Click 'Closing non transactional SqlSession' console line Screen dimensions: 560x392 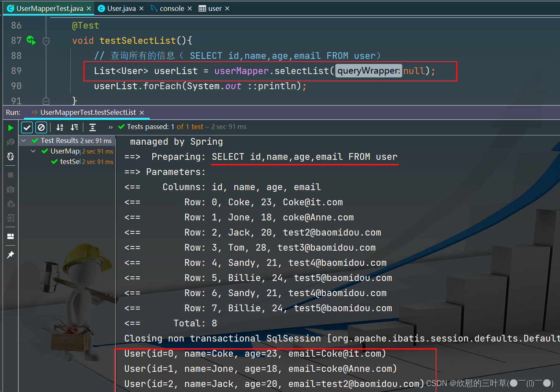(342, 339)
